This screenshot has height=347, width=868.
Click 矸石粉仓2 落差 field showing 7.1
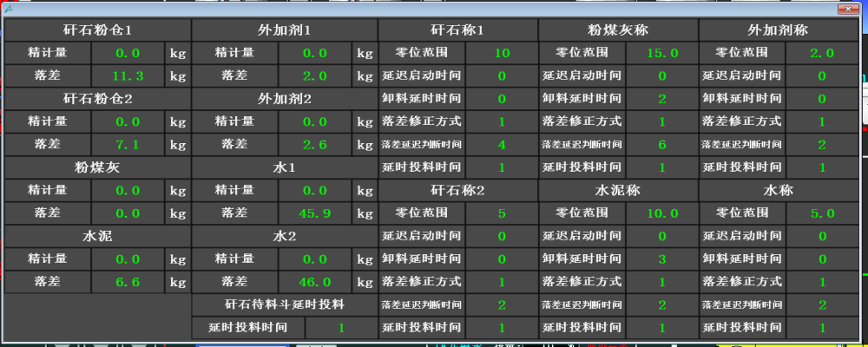click(x=128, y=143)
